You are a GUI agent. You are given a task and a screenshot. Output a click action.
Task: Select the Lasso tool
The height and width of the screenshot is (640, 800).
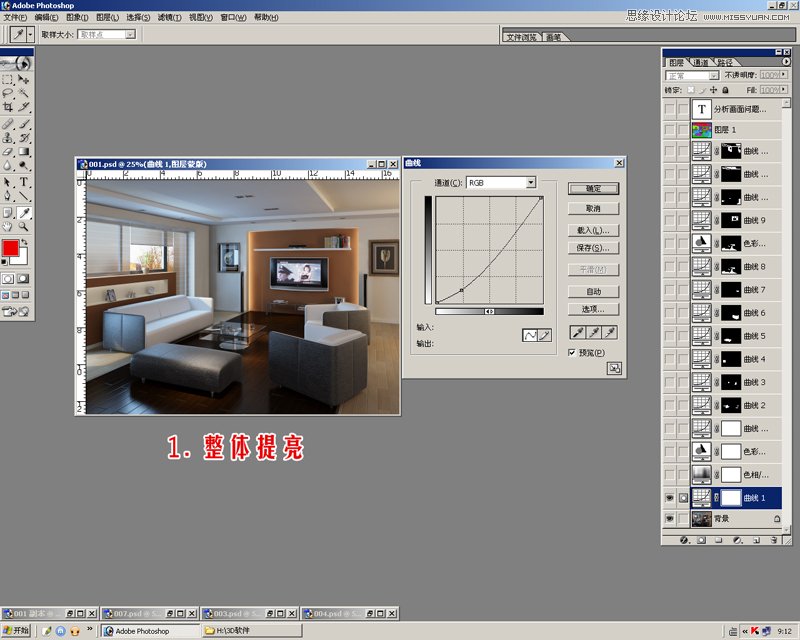pos(8,93)
